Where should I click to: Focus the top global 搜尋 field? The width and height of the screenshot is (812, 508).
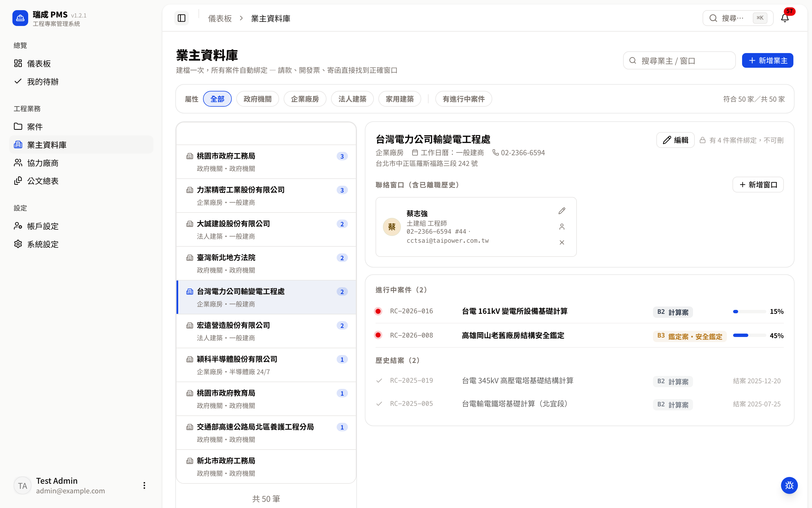click(x=738, y=18)
